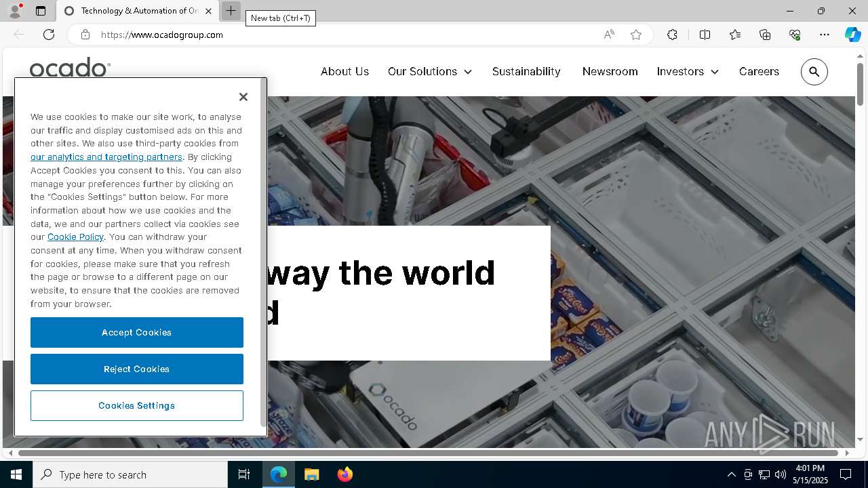The width and height of the screenshot is (868, 488).
Task: Close the cookie consent dialog
Action: 243,97
